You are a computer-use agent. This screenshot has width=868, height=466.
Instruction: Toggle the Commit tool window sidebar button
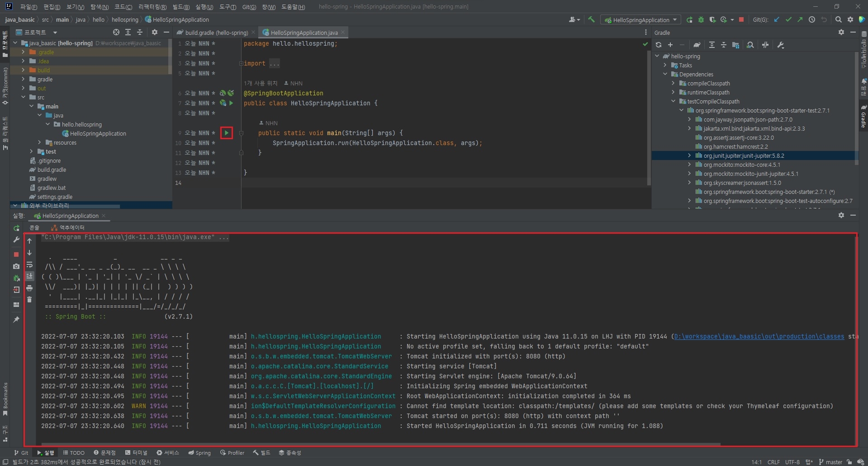5,86
